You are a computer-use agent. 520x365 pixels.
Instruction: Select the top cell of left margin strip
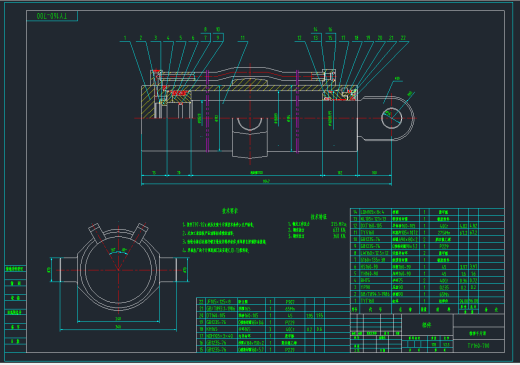pyautogui.click(x=15, y=269)
